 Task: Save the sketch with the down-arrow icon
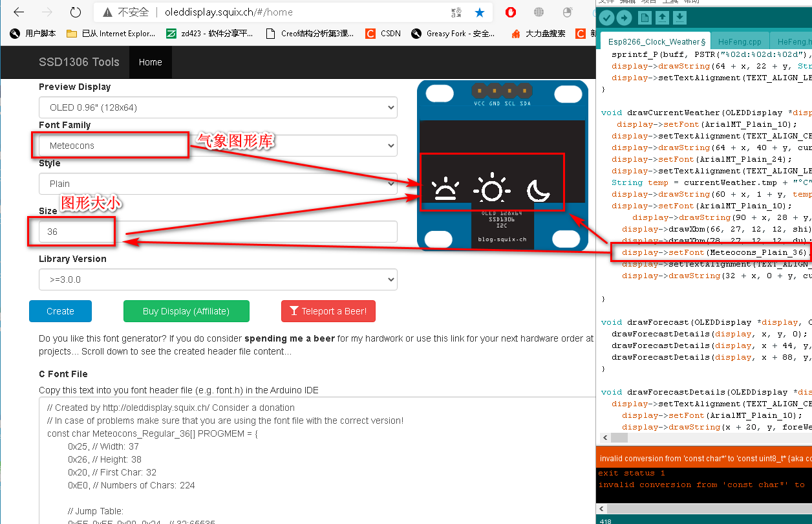(x=679, y=18)
